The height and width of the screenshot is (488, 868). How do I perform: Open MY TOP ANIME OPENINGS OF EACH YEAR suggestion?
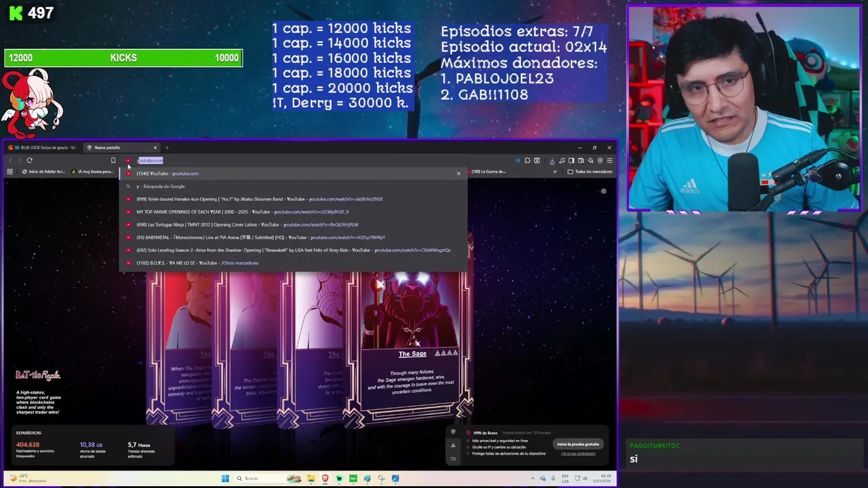pos(293,211)
